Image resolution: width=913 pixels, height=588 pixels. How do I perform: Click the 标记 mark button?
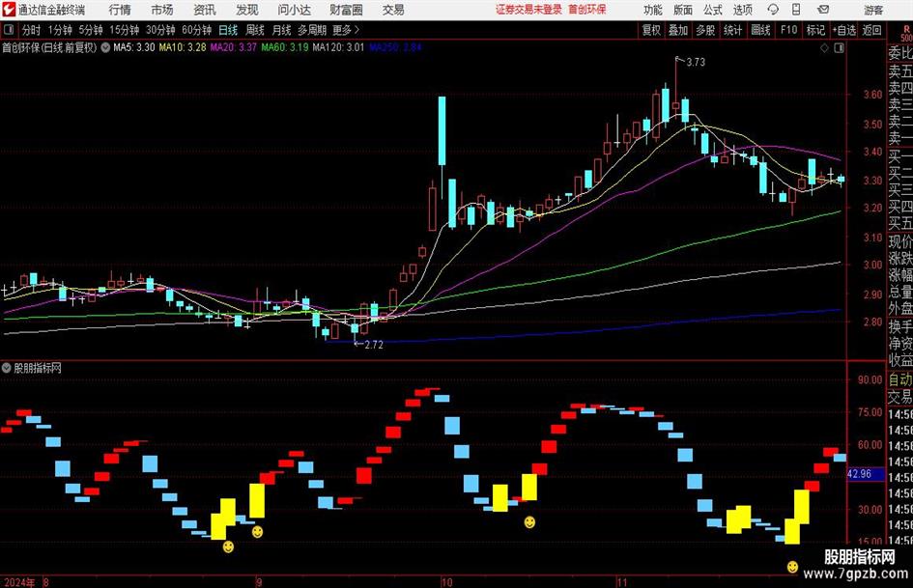click(815, 30)
